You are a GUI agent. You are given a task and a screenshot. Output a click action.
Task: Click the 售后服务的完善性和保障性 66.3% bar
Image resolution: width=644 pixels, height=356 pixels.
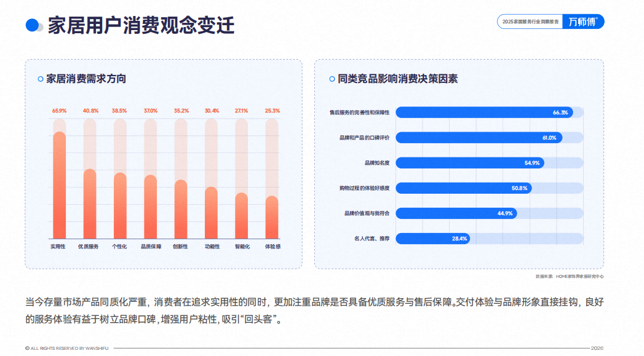pos(484,113)
